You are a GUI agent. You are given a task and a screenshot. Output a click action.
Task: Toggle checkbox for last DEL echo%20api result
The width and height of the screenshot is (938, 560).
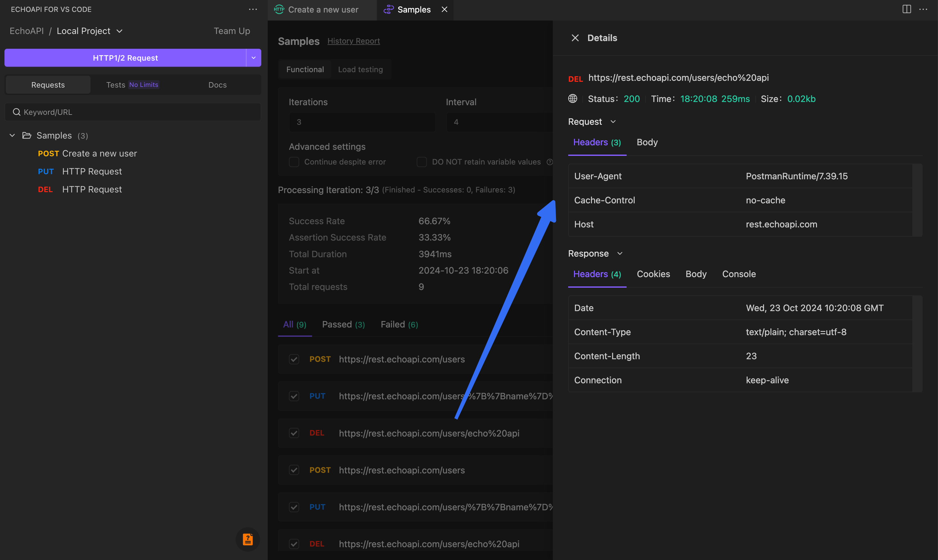tap(294, 544)
